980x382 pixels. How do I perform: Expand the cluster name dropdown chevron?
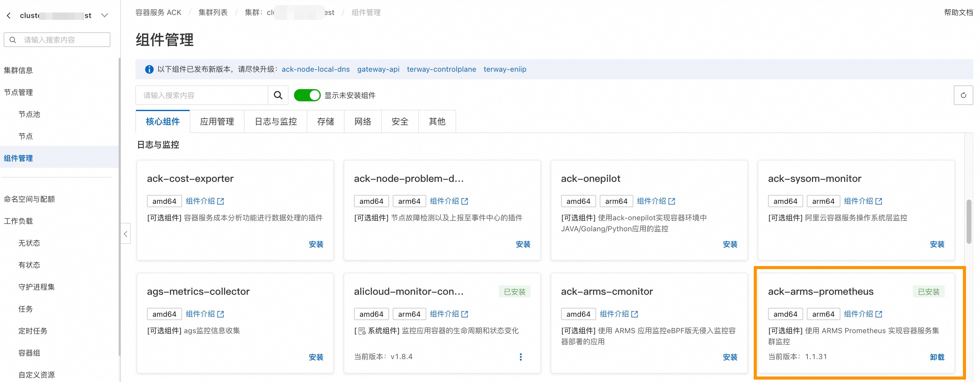[105, 16]
